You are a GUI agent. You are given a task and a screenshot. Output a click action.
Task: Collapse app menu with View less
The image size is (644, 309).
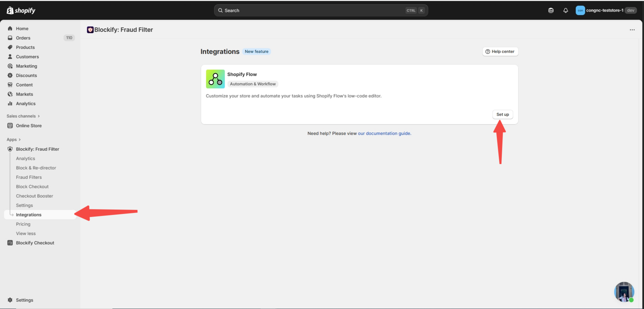26,234
